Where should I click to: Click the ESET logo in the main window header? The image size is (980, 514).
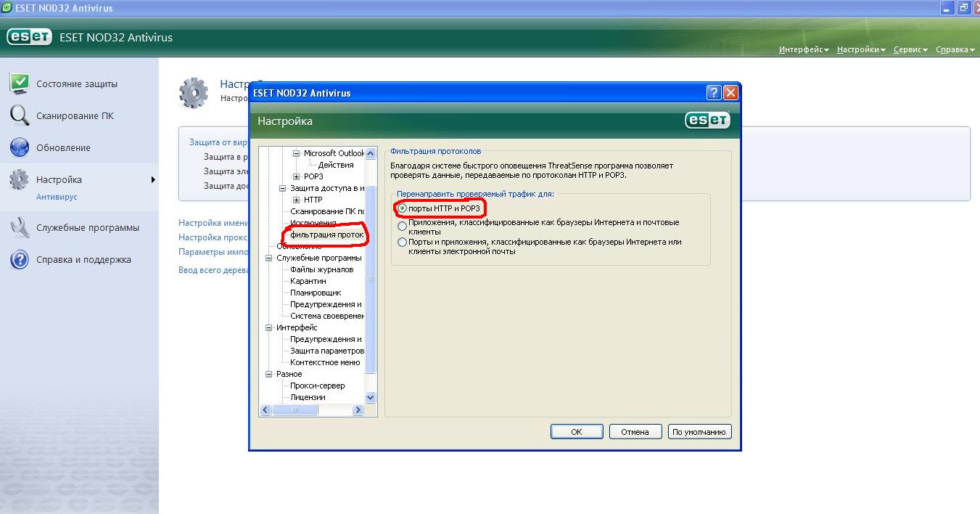click(29, 37)
